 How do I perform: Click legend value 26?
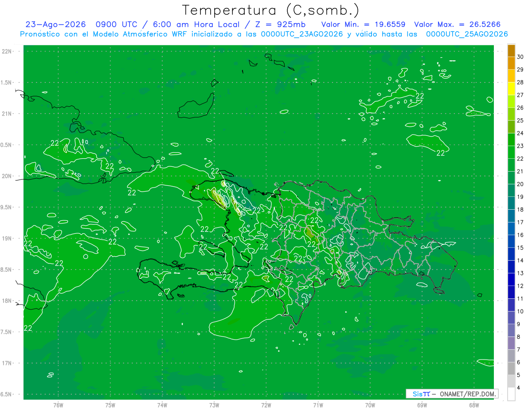click(520, 108)
